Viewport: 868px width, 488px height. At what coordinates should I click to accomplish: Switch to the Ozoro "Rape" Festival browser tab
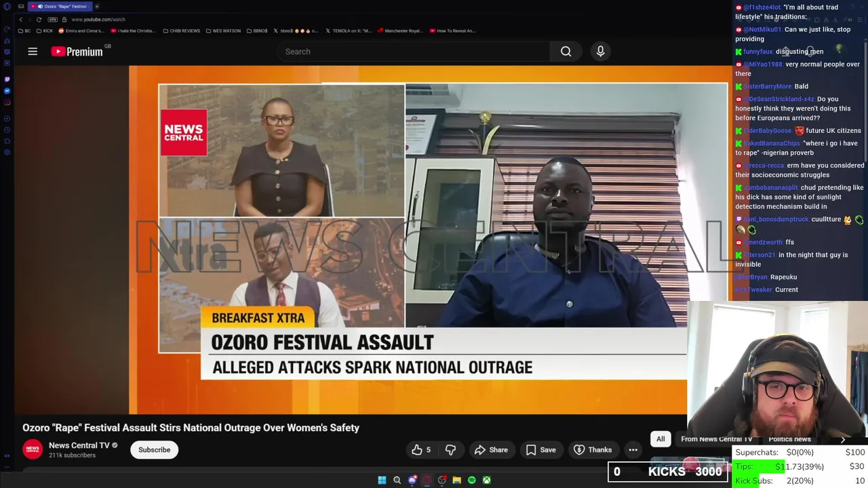[x=60, y=6]
